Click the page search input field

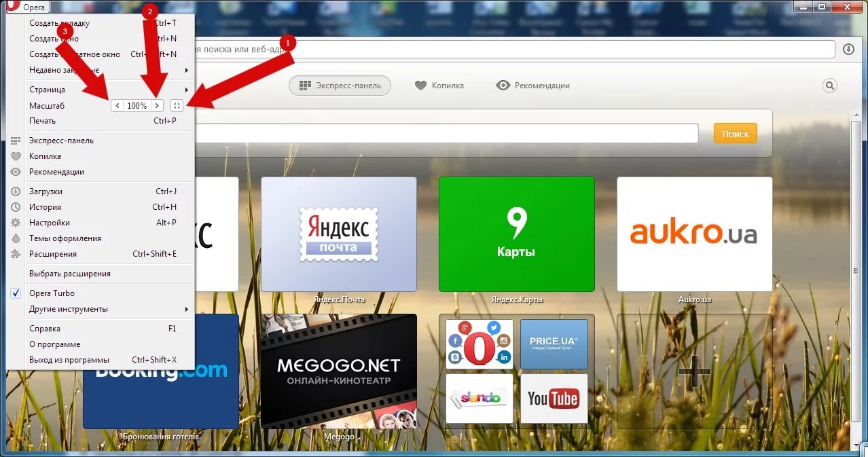point(446,133)
